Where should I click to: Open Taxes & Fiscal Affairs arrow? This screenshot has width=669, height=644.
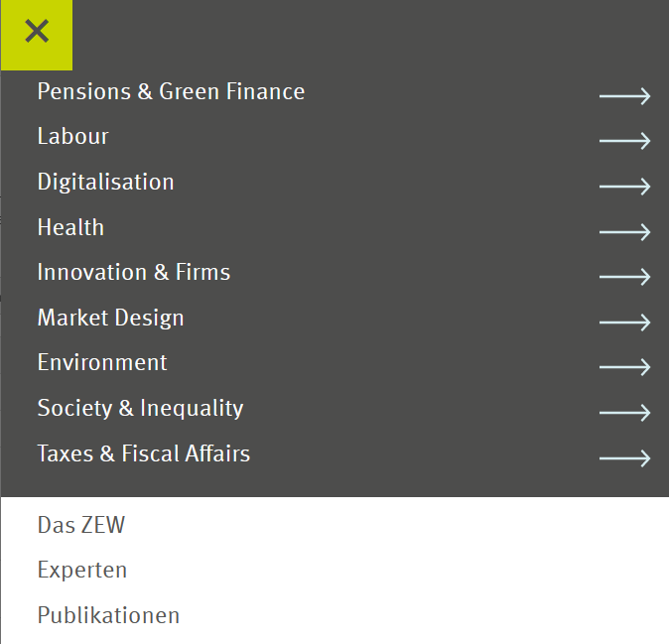[x=624, y=457]
